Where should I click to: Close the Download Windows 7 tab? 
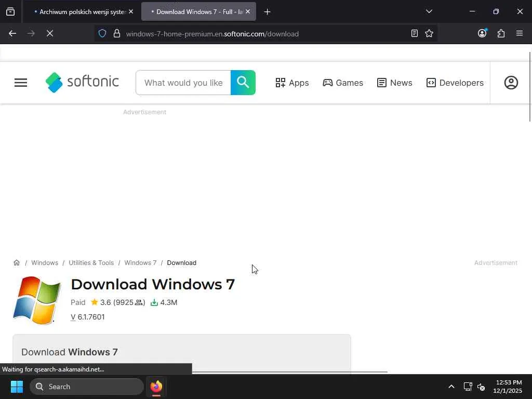(248, 11)
